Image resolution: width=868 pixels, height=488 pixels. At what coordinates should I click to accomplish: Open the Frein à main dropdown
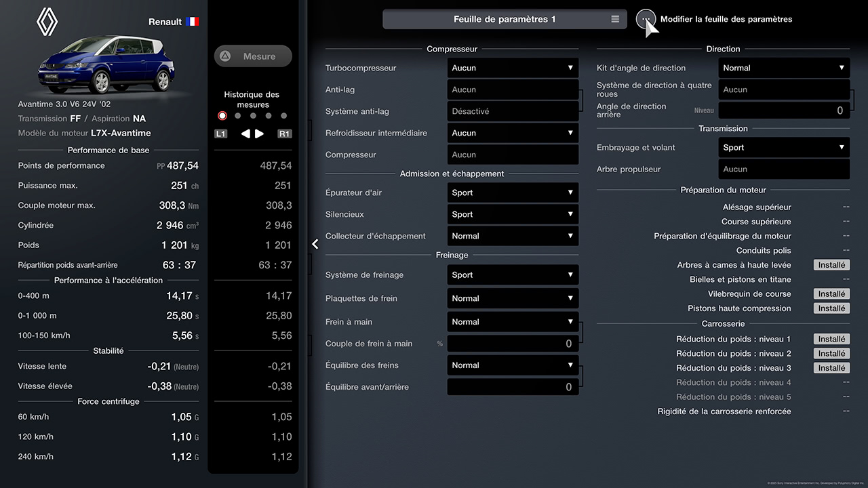[513, 322]
